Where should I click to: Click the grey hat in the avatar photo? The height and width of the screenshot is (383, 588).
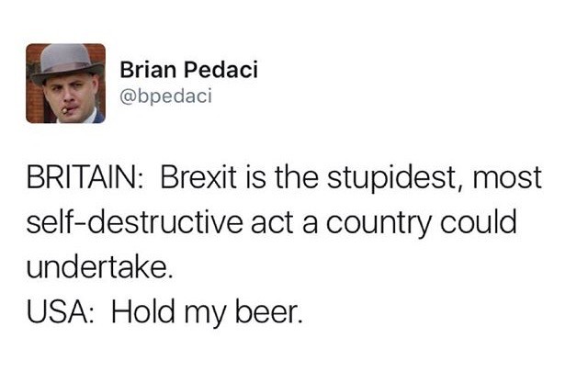click(x=62, y=62)
